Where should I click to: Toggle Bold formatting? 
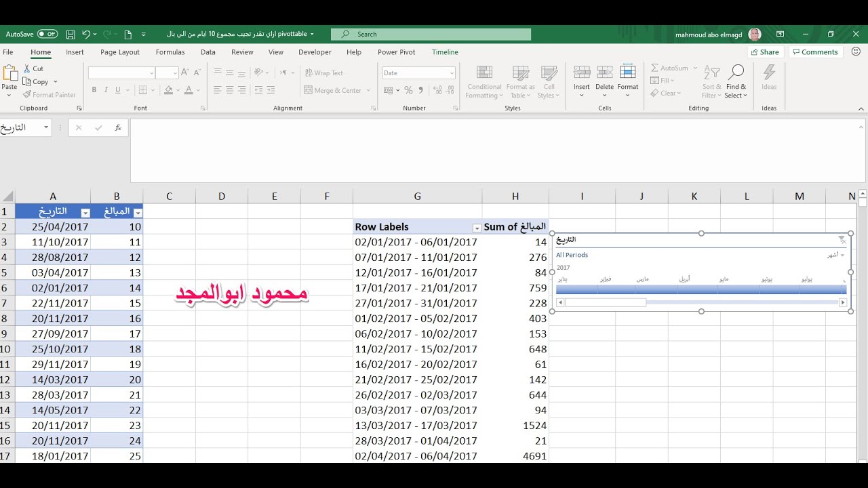pyautogui.click(x=94, y=90)
